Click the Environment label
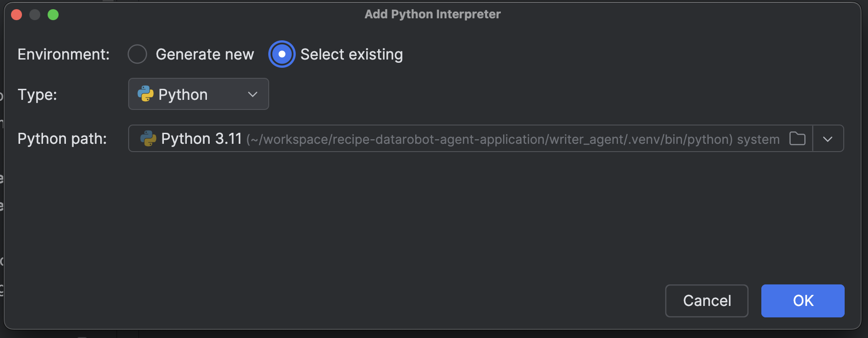 64,55
